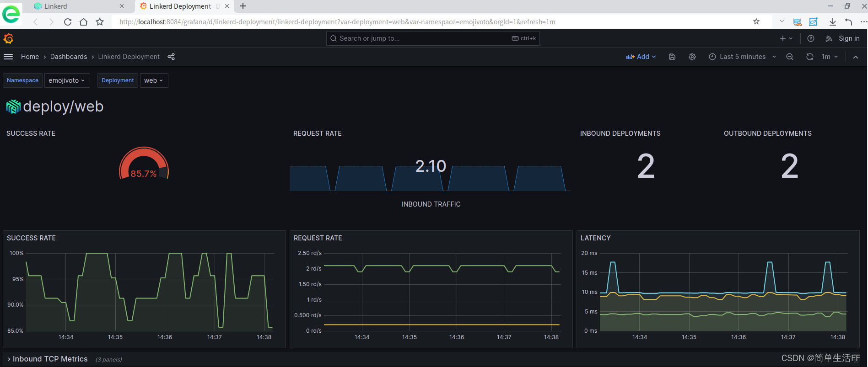Open the news feed RSS icon
Viewport: 868px width, 367px height.
(829, 38)
